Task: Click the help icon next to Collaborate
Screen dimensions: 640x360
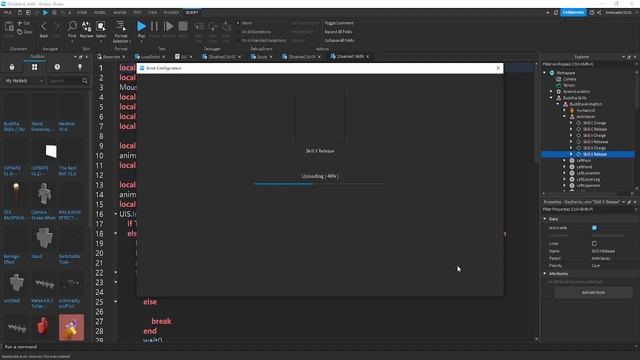Action: [x=592, y=13]
